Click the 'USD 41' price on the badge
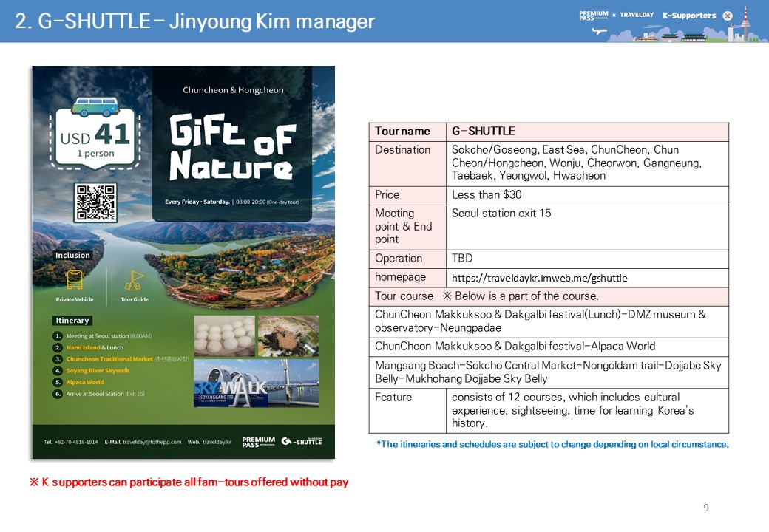This screenshot has width=769, height=532. (x=95, y=134)
